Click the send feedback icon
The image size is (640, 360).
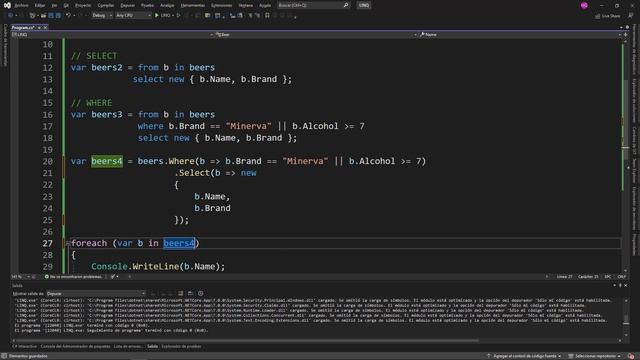631,16
